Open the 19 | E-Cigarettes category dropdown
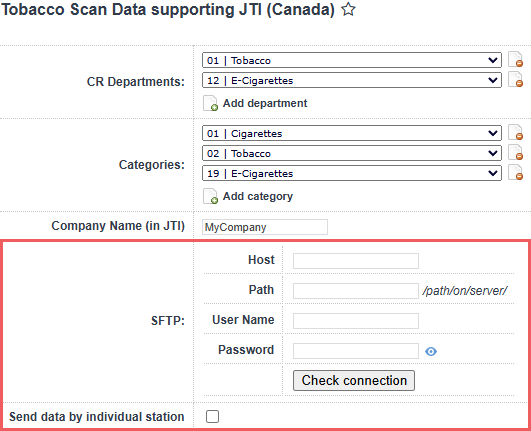Image resolution: width=531 pixels, height=431 pixels. coord(352,173)
